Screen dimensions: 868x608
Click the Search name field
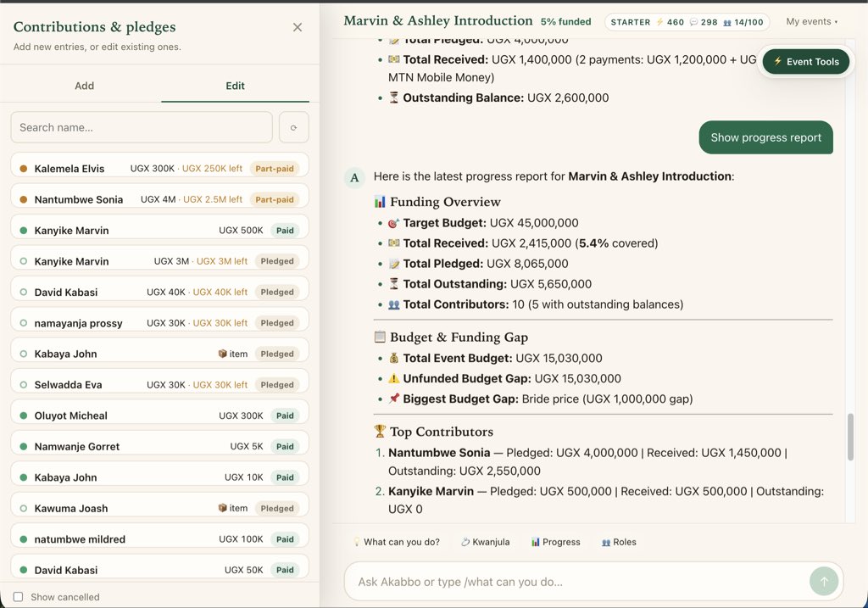tap(142, 127)
